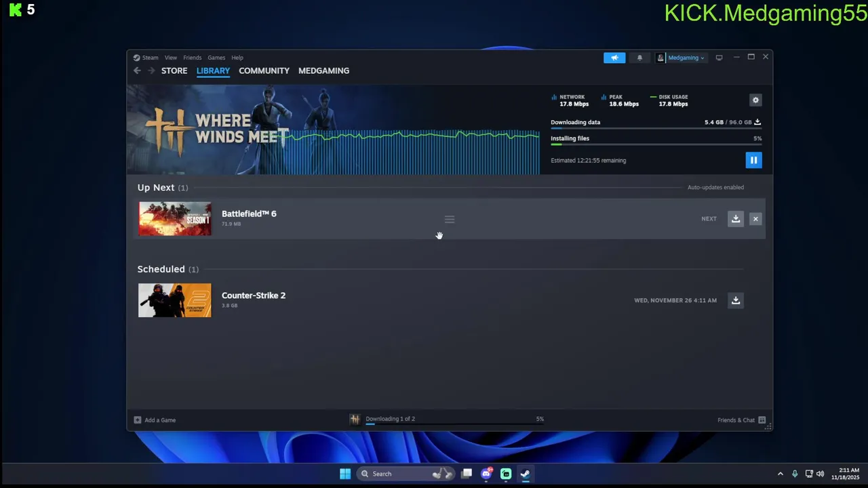Click the Medgaming profile avatar

click(660, 58)
